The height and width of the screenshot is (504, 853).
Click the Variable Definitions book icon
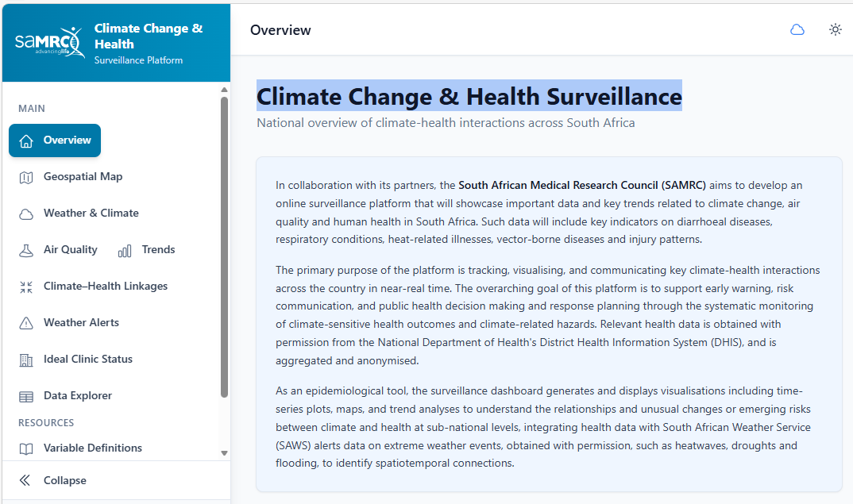[x=26, y=448]
